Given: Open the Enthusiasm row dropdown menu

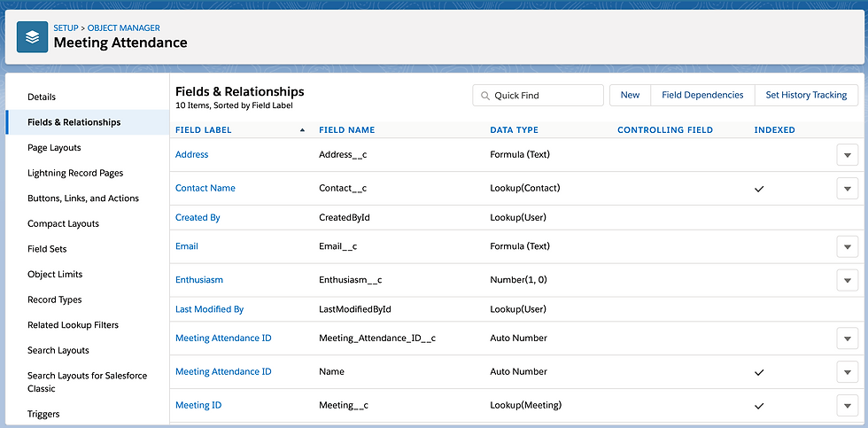Looking at the screenshot, I should pyautogui.click(x=847, y=280).
